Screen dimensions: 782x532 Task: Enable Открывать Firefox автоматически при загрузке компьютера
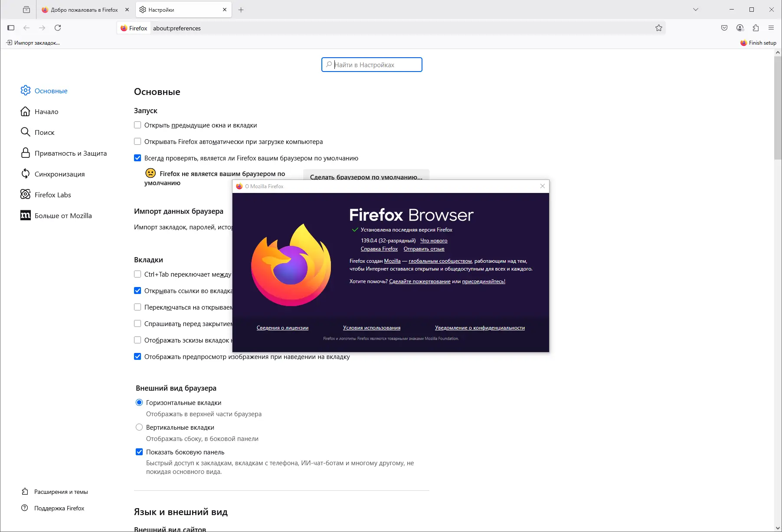coord(137,141)
